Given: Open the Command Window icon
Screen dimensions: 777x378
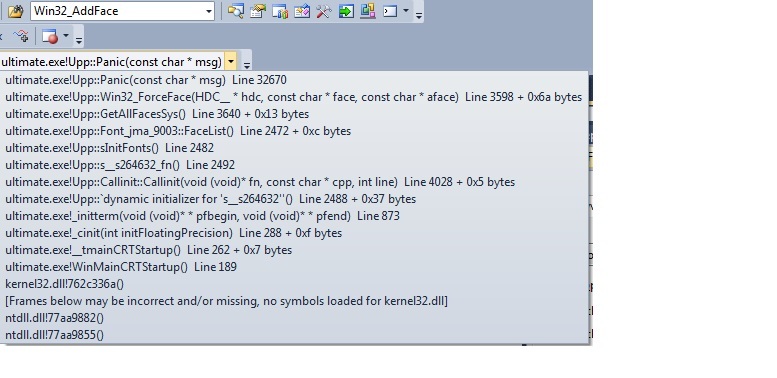Looking at the screenshot, I should point(390,11).
